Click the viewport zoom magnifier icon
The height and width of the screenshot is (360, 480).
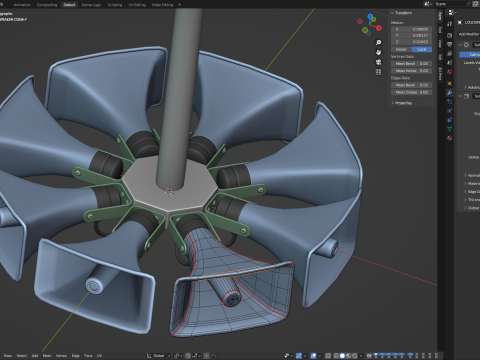pyautogui.click(x=378, y=42)
